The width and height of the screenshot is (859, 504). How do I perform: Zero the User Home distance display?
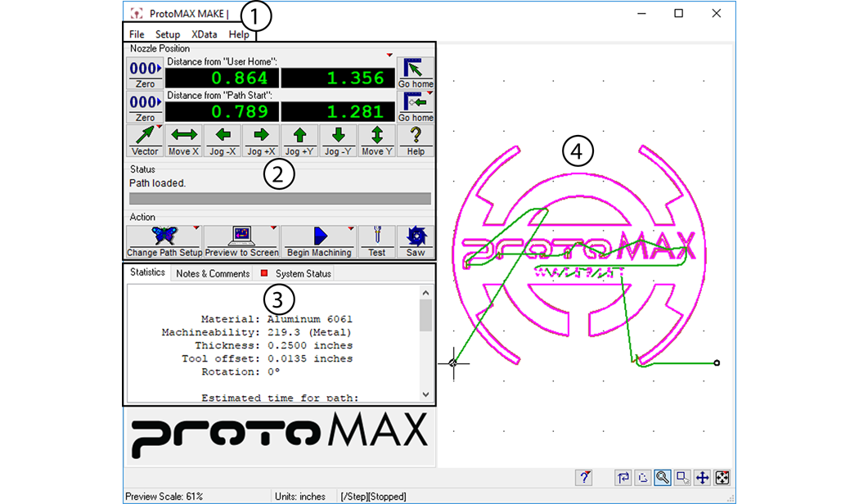pyautogui.click(x=144, y=74)
